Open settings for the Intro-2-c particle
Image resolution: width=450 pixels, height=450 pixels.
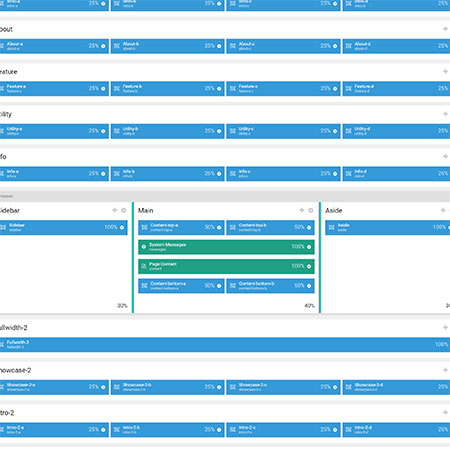(335, 430)
